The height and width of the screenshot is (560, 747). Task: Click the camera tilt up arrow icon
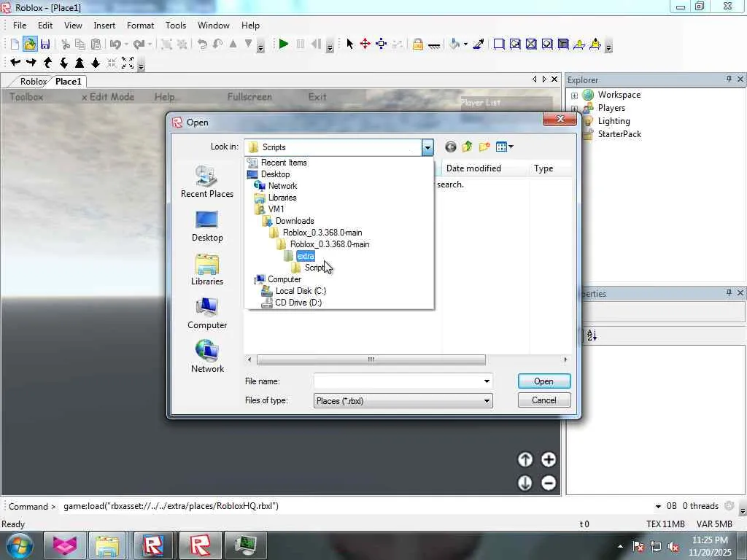47,63
